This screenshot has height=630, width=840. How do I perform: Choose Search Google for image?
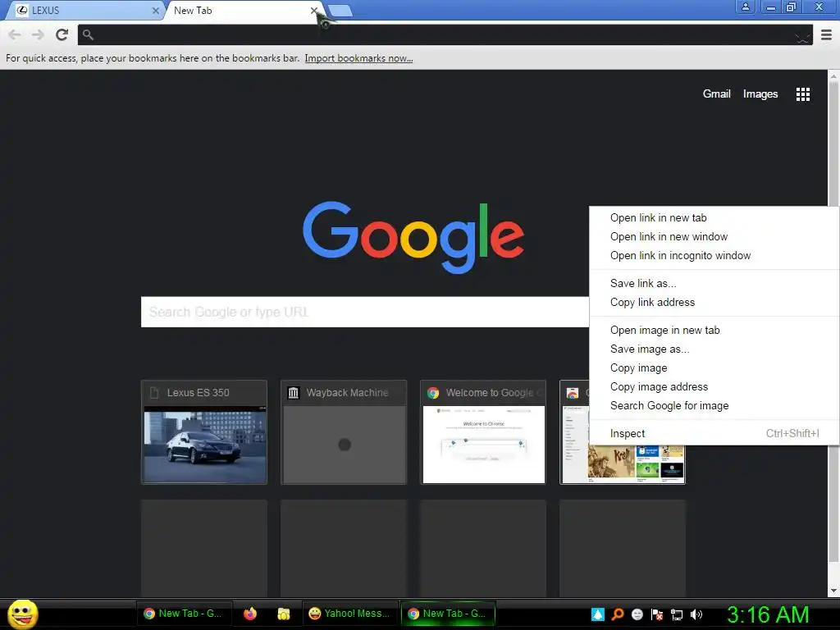point(714,405)
